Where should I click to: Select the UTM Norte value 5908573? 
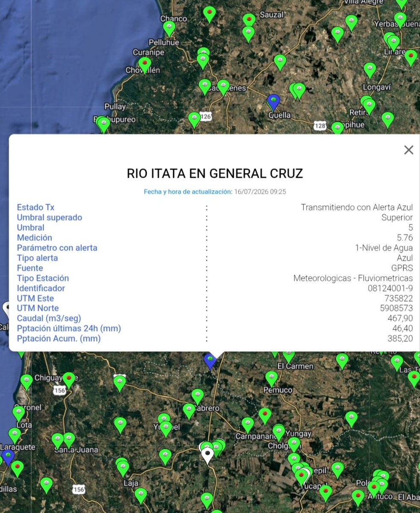click(396, 308)
